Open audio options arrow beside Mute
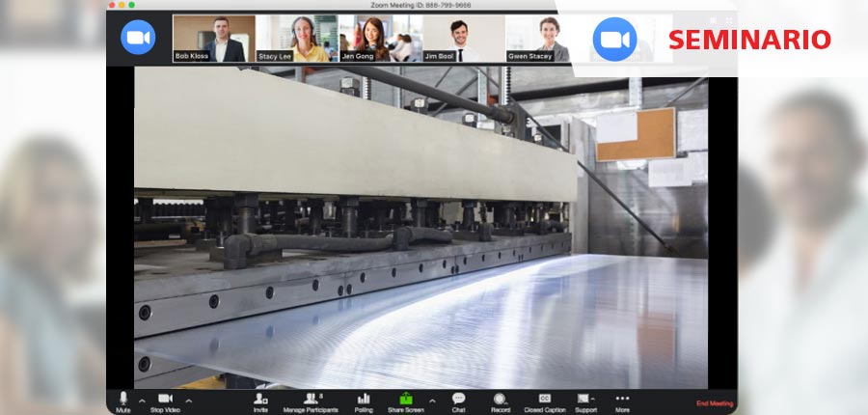 point(143,400)
